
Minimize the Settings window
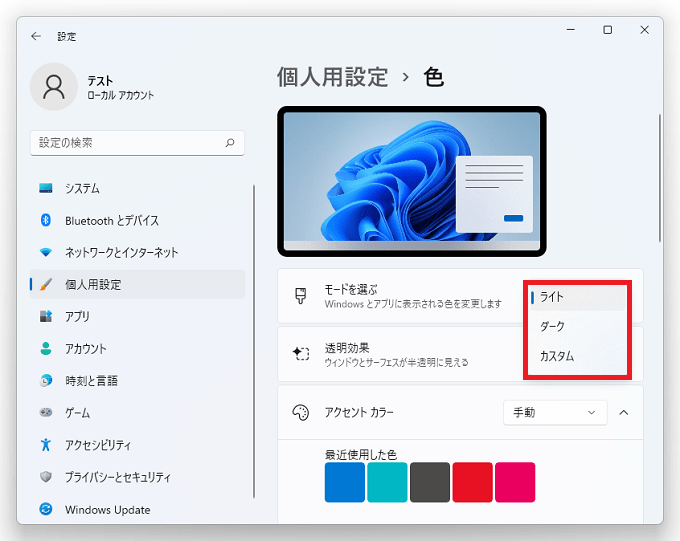pyautogui.click(x=571, y=30)
